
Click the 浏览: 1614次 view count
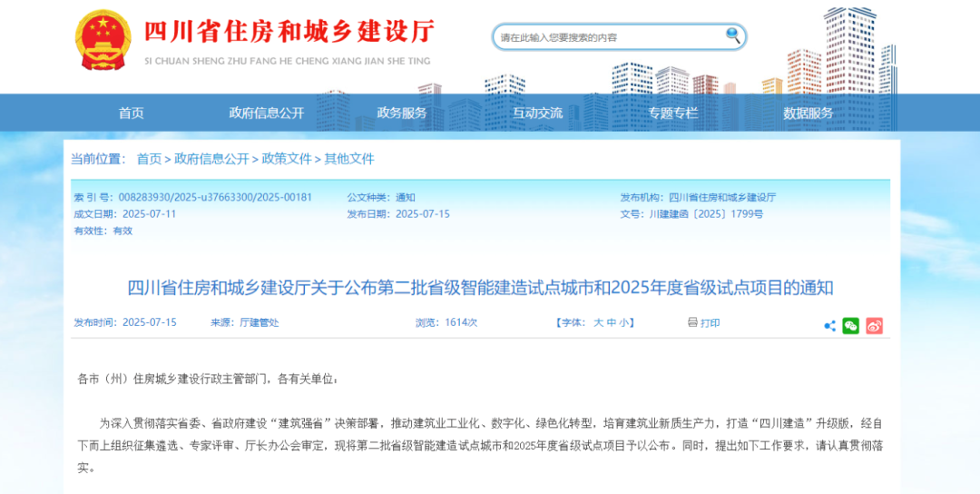pyautogui.click(x=446, y=322)
